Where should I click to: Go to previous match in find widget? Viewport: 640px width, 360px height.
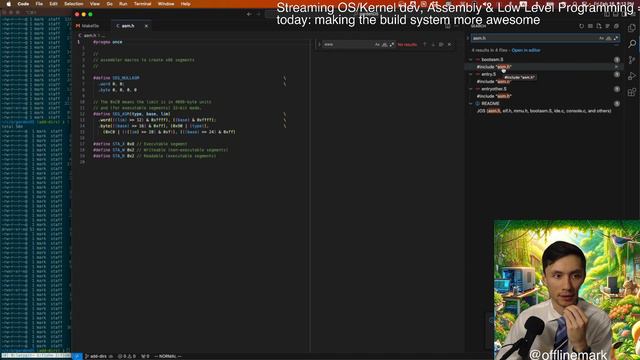(x=424, y=44)
